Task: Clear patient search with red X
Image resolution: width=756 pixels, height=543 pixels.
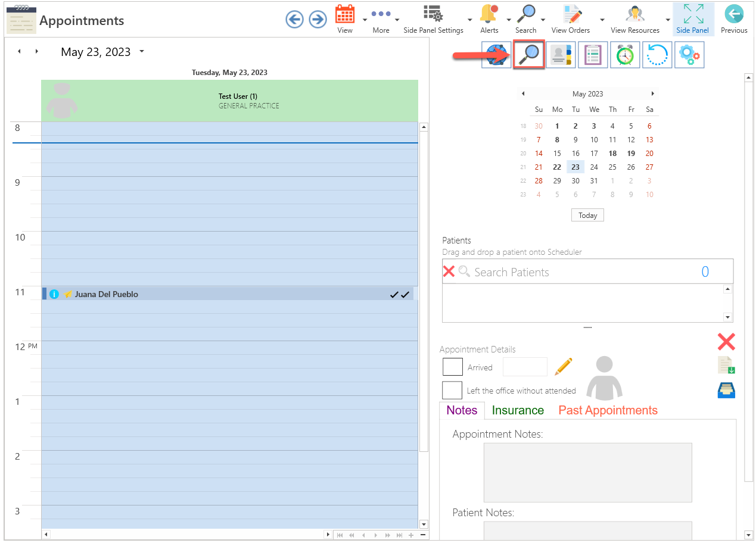Action: pos(449,271)
